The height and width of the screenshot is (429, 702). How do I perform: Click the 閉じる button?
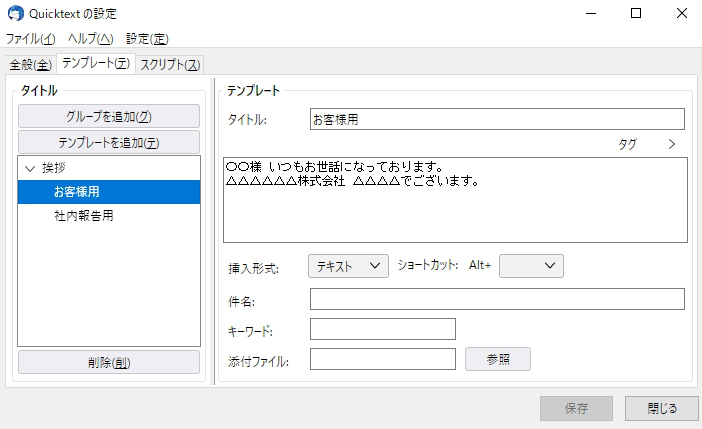click(661, 408)
